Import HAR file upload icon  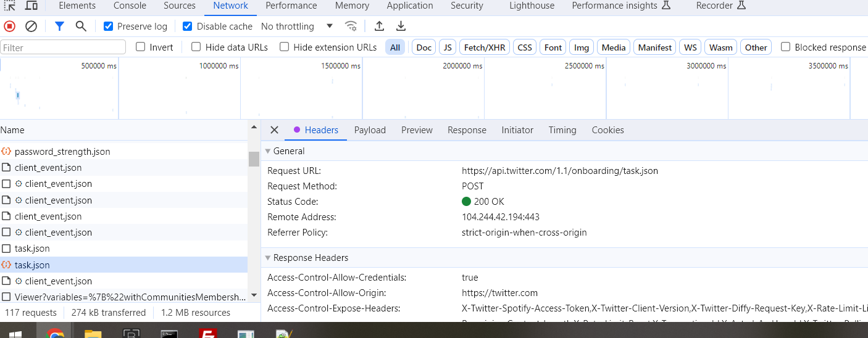[379, 26]
